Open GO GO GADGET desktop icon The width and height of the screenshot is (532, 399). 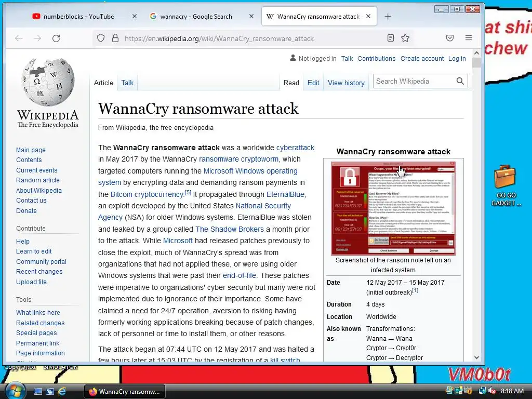506,185
